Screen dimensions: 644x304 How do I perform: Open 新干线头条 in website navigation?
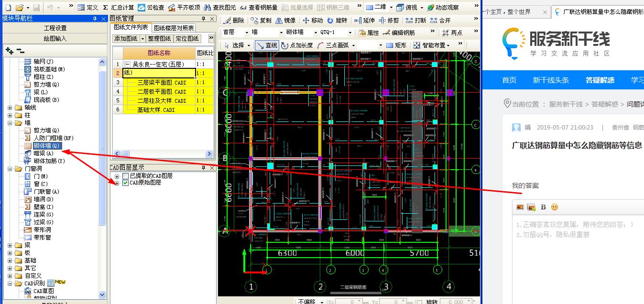tap(551, 80)
